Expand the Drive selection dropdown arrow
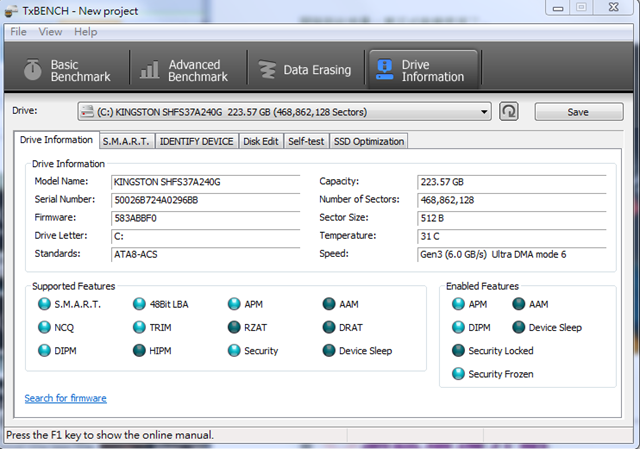Image resolution: width=640 pixels, height=449 pixels. [x=484, y=111]
